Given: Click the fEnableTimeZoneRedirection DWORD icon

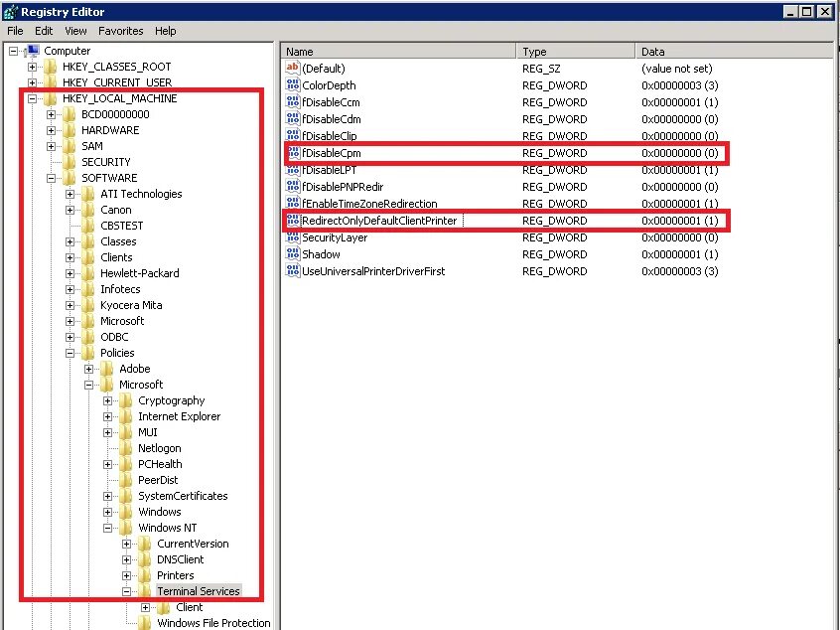Looking at the screenshot, I should click(293, 204).
